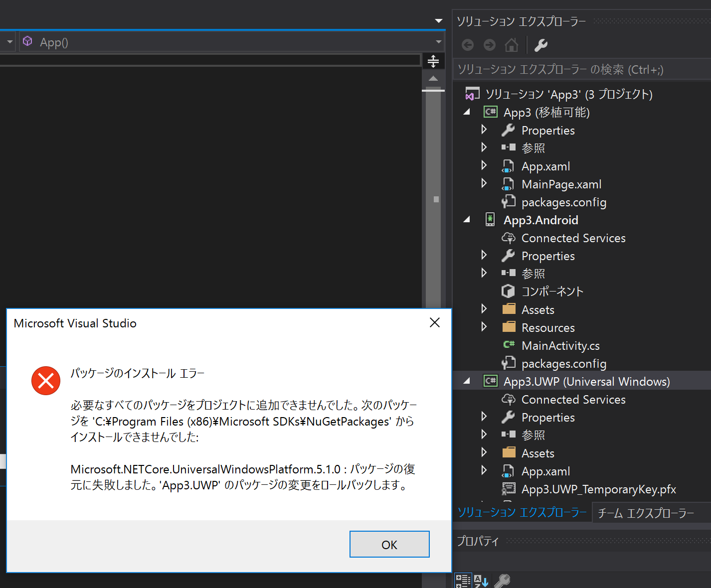Select App3.UWP_TemporaryKey.pfx file
The height and width of the screenshot is (588, 711).
pos(598,489)
